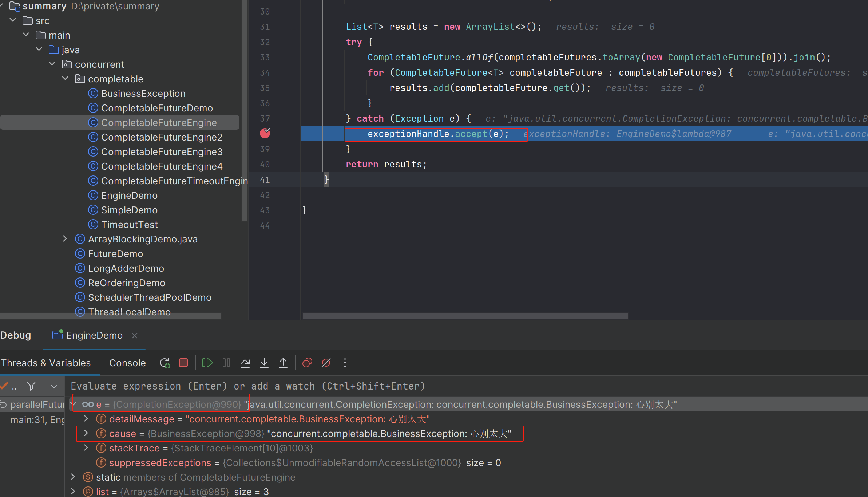Viewport: 868px width, 497px height.
Task: Open the debug toolbar's More options menu
Action: 345,363
